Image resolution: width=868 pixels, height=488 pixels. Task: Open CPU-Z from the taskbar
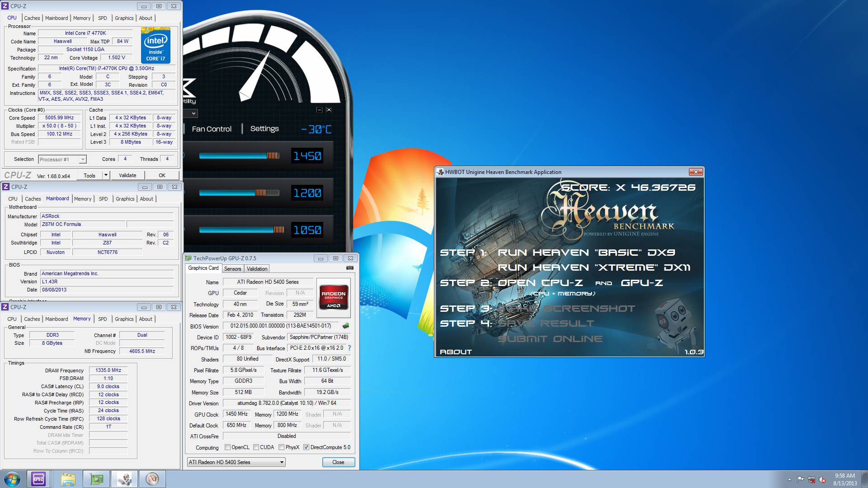click(38, 479)
